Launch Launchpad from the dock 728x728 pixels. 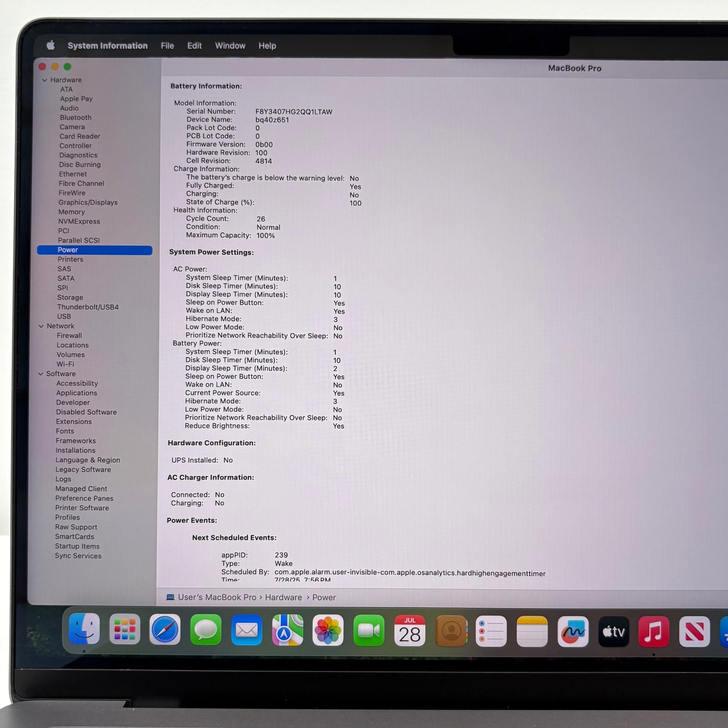(x=125, y=629)
